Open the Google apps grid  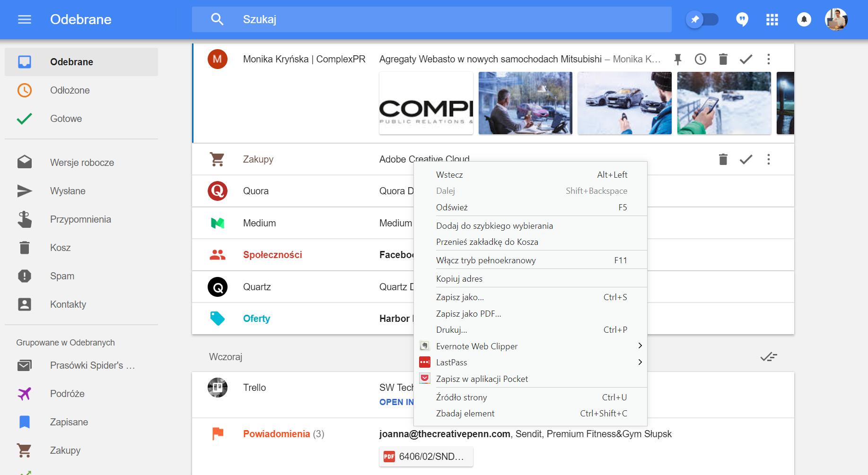pos(772,19)
